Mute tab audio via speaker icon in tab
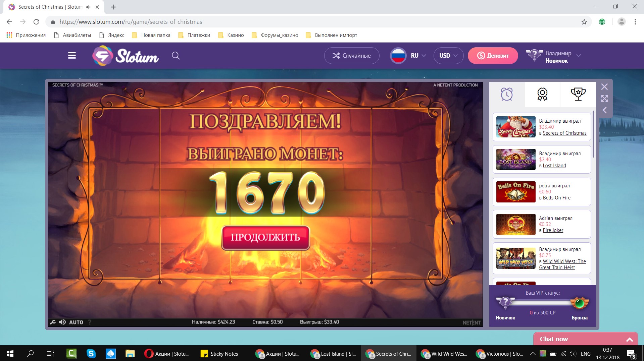 tap(88, 7)
